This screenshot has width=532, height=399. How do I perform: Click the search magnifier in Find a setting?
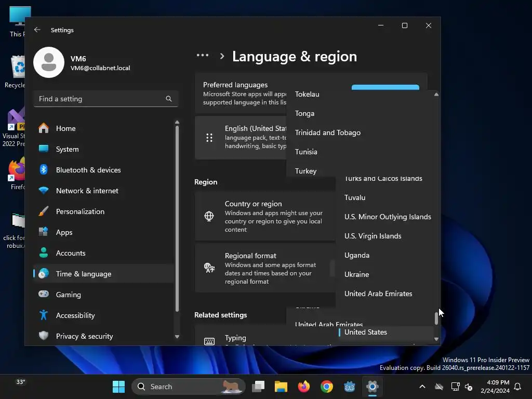pyautogui.click(x=169, y=99)
